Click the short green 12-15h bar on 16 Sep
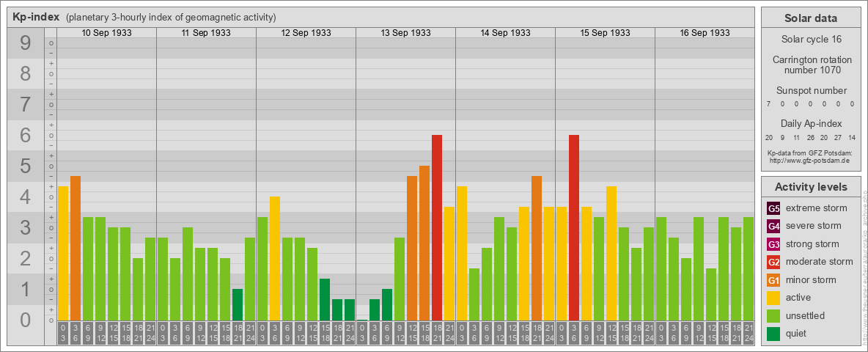868x352 pixels. tap(711, 295)
